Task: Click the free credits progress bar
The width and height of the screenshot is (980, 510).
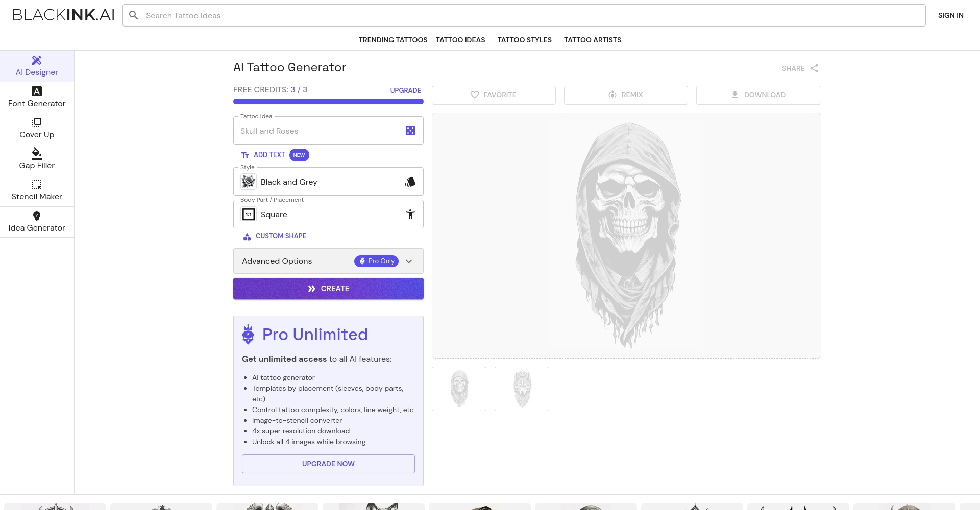Action: pos(328,101)
